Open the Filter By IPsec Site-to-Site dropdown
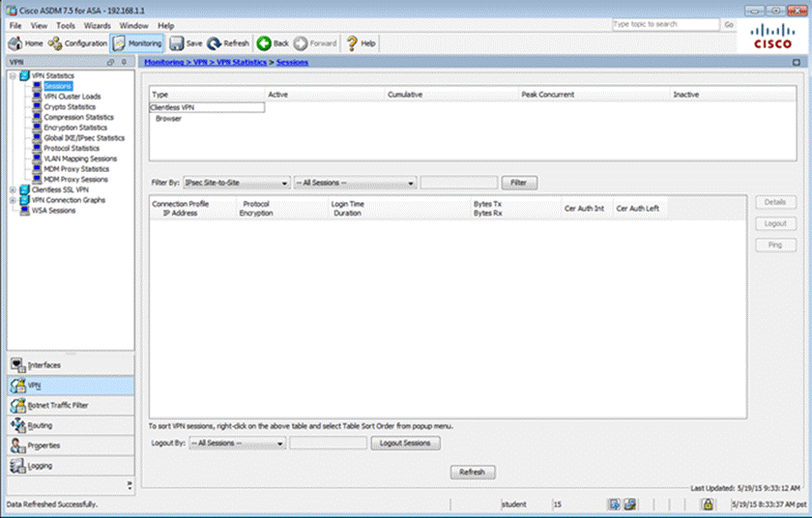This screenshot has height=518, width=812. point(236,183)
